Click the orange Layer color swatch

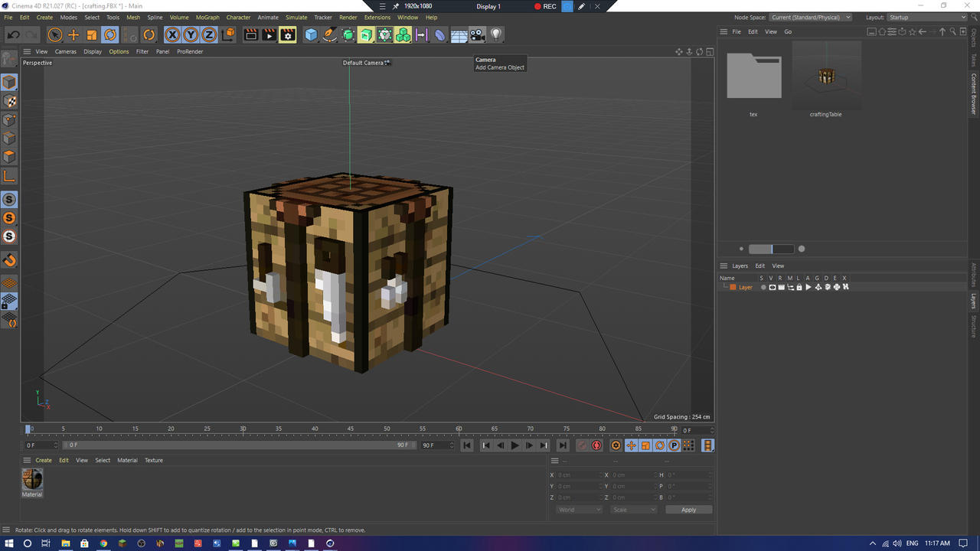coord(733,287)
